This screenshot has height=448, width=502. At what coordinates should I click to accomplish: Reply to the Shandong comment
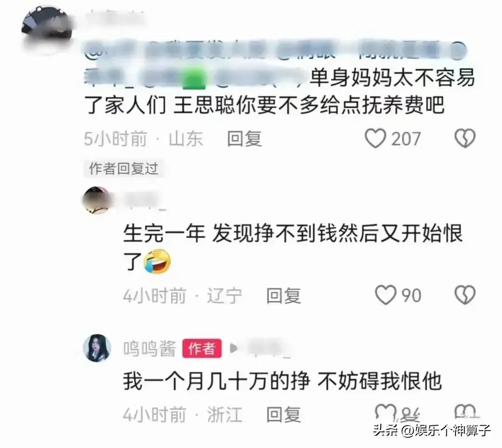pos(244,139)
